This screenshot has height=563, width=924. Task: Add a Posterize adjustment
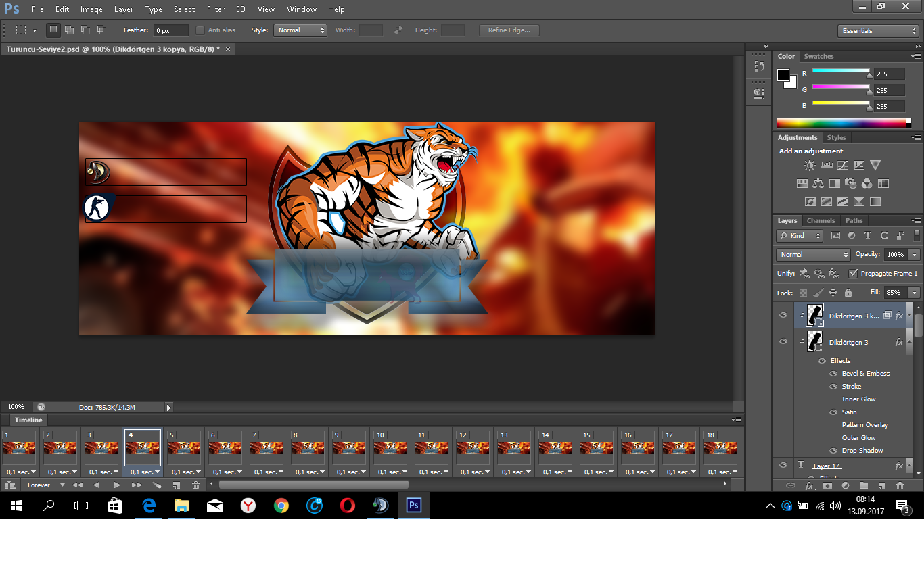pos(826,201)
